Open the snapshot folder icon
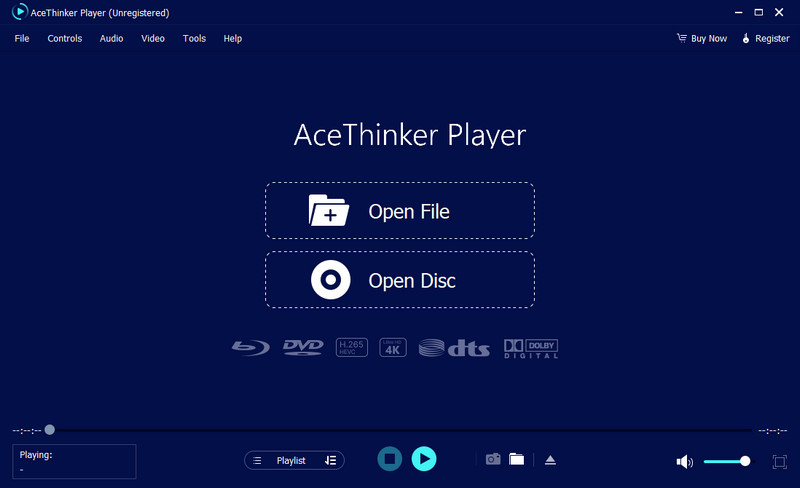 coord(516,459)
